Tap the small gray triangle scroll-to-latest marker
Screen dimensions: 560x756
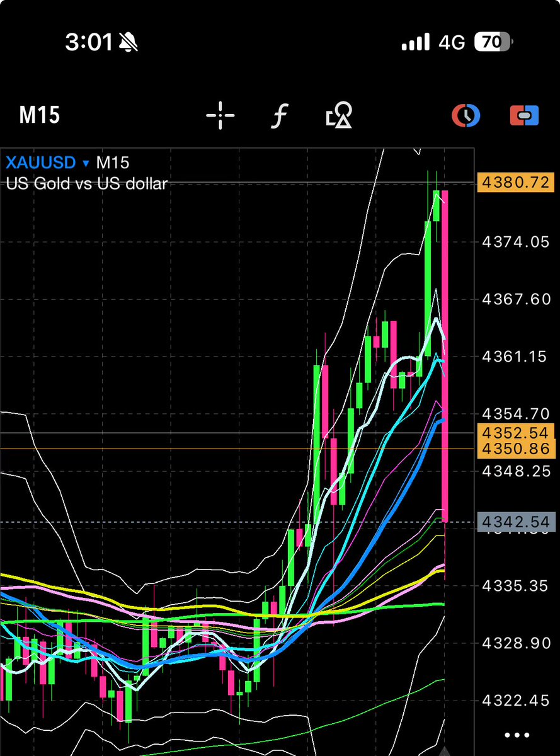tap(445, 750)
